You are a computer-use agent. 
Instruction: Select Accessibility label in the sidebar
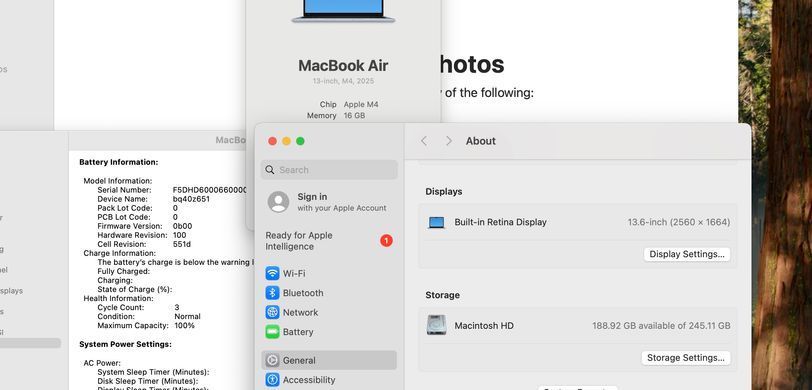(x=309, y=380)
